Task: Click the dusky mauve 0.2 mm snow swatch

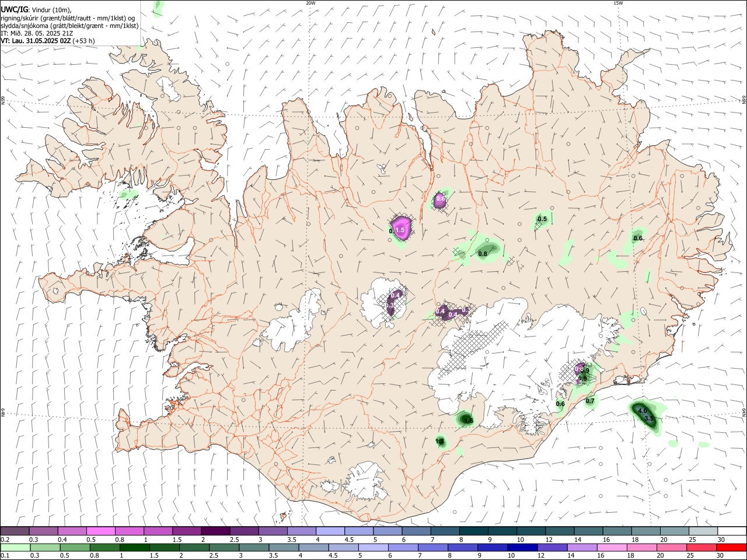Action: tap(15, 531)
